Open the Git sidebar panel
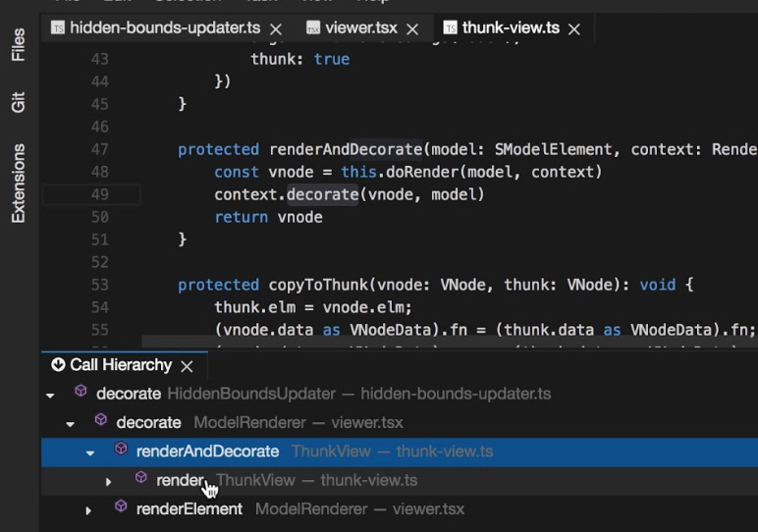The width and height of the screenshot is (758, 532). click(x=19, y=102)
